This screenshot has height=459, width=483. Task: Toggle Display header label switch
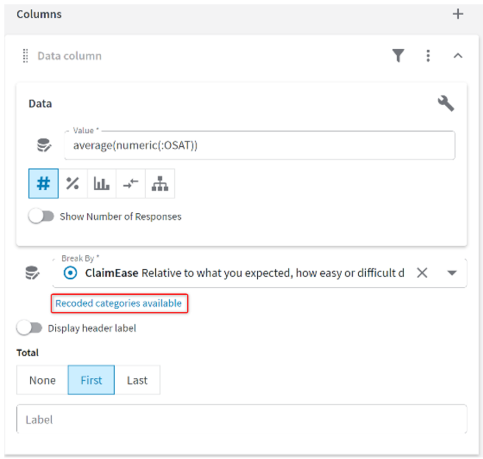29,328
